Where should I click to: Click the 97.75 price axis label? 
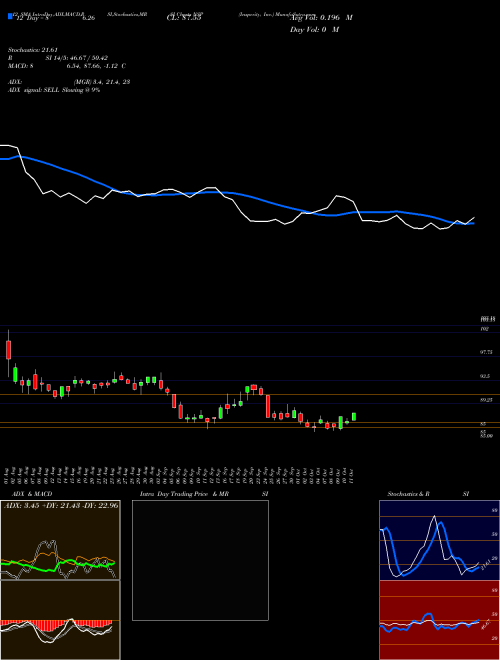click(x=486, y=352)
